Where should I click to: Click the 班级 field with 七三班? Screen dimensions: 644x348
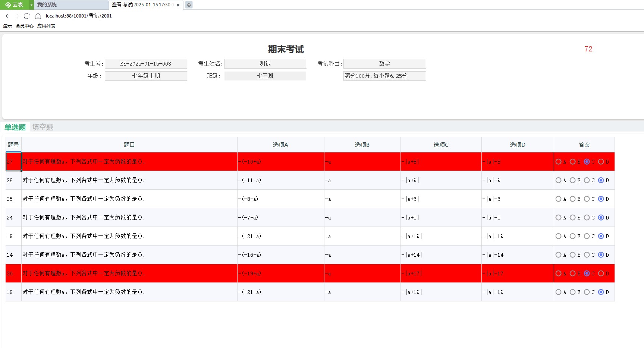coord(265,76)
